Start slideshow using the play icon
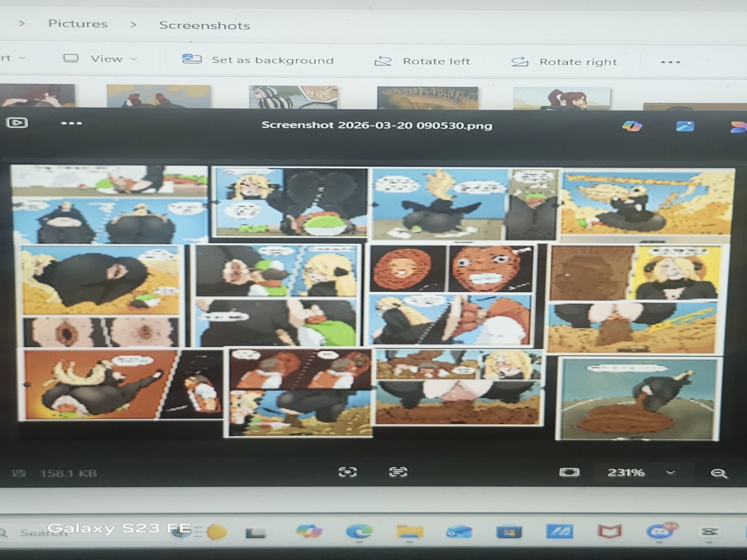 (17, 122)
